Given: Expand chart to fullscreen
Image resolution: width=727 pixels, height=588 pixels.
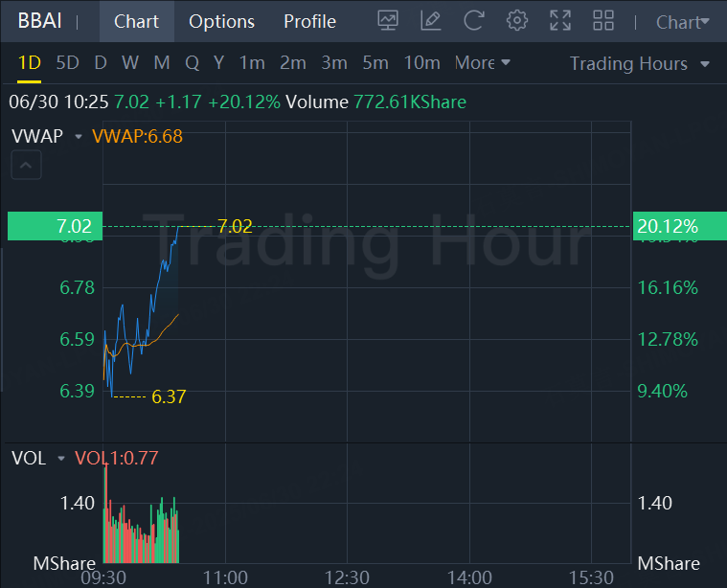Looking at the screenshot, I should click(x=560, y=20).
